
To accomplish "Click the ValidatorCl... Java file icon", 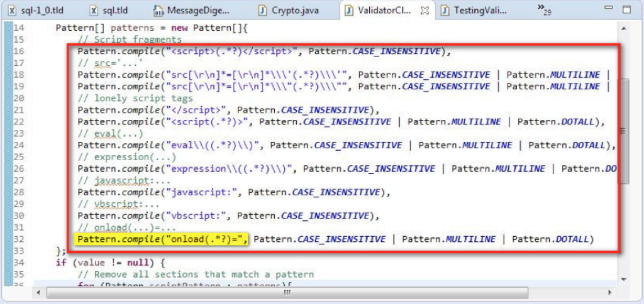I will coord(349,10).
